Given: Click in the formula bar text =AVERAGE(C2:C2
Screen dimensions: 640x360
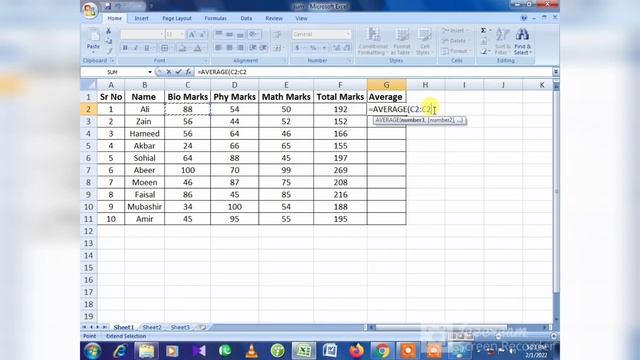Looking at the screenshot, I should (x=222, y=72).
